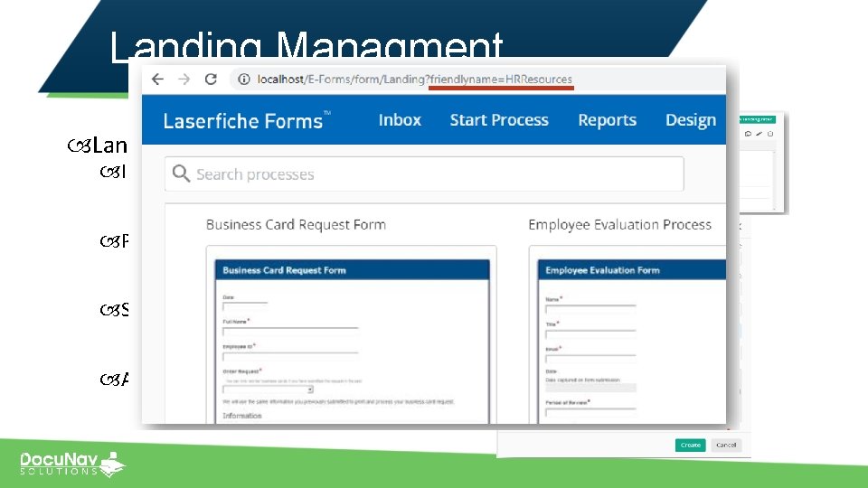The image size is (868, 488).
Task: Click the Email field in Employee Evaluation Form
Action: coord(590,359)
